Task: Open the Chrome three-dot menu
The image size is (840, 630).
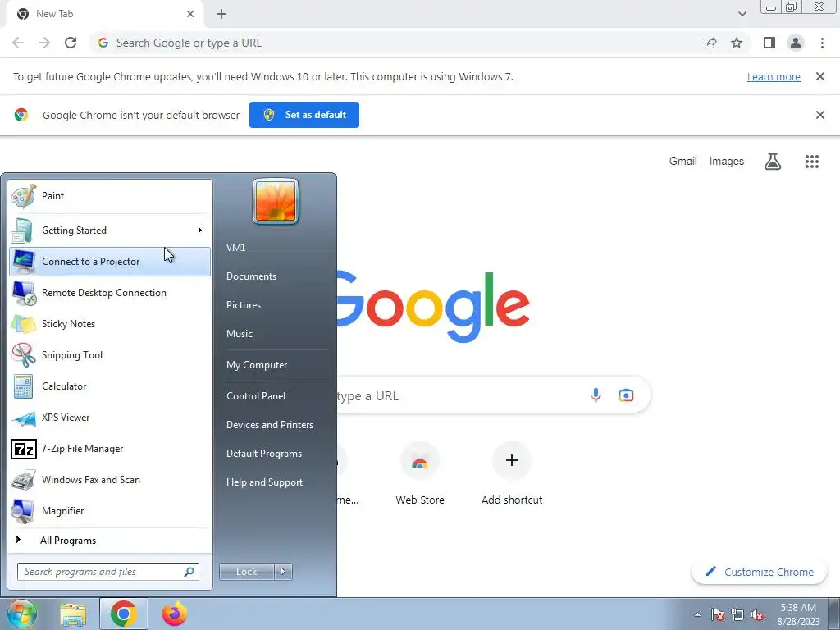Action: pos(822,43)
